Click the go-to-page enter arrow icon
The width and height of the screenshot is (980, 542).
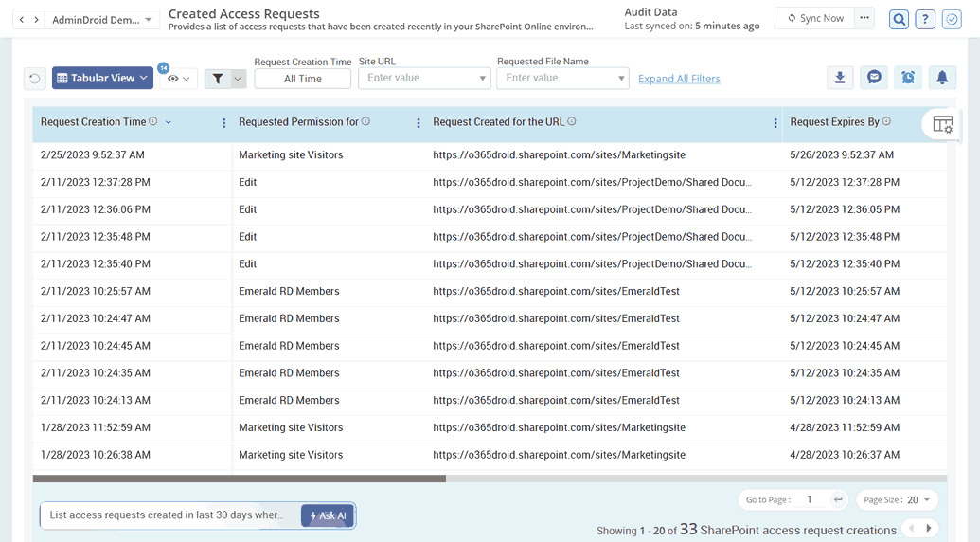point(838,499)
